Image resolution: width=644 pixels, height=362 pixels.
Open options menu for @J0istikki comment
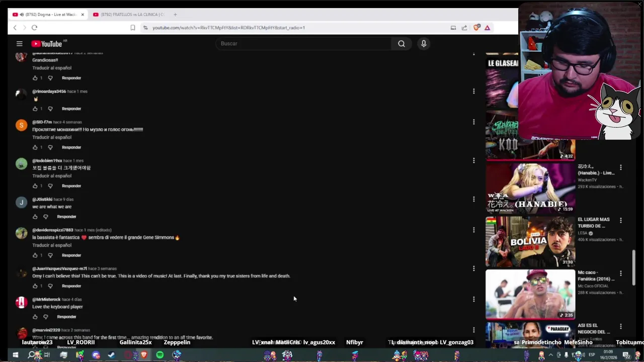click(473, 199)
